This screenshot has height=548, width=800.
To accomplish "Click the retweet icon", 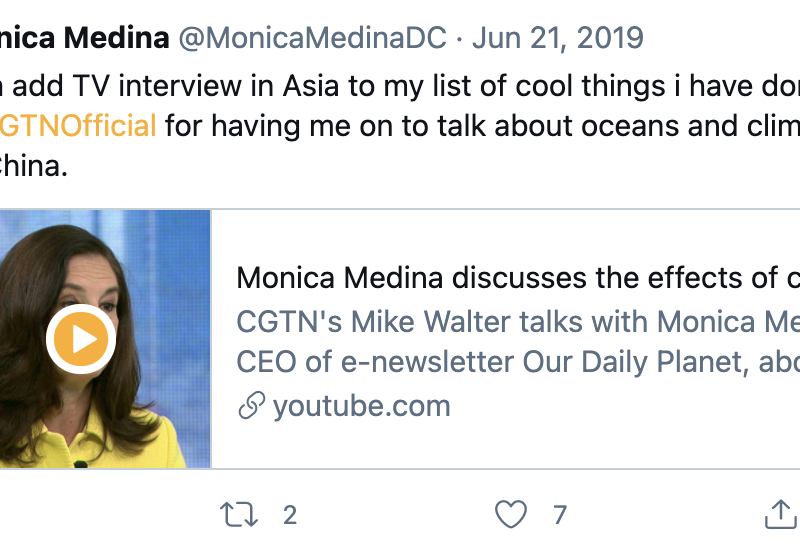I will tap(239, 515).
